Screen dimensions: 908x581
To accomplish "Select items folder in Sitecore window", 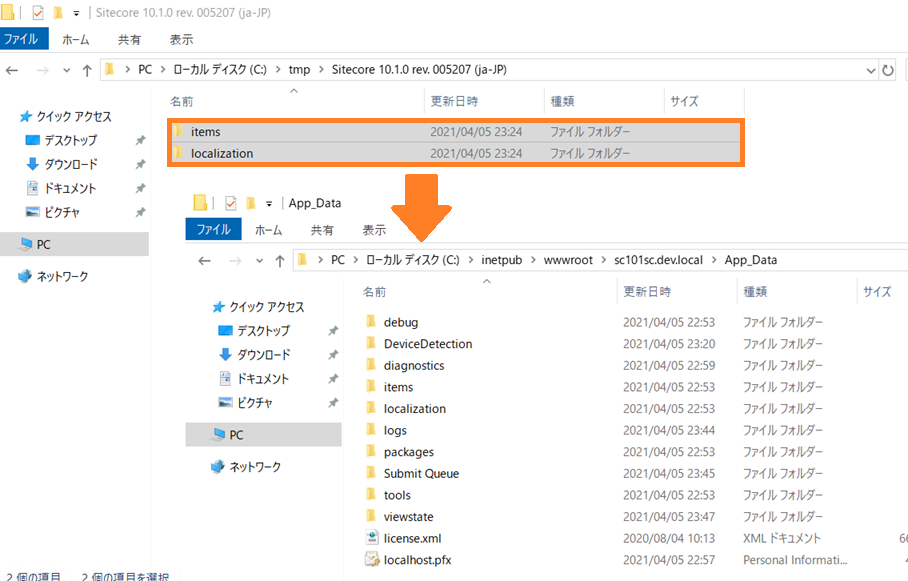I will (x=455, y=131).
